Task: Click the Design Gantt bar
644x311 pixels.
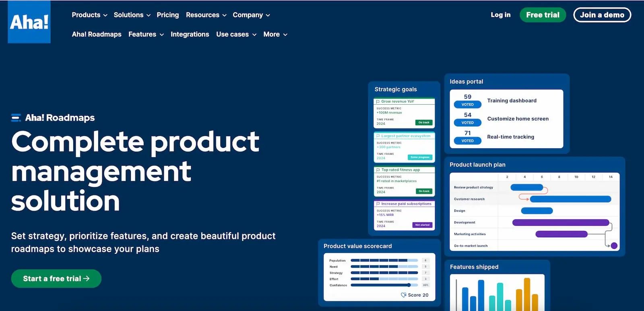Action: (x=537, y=211)
